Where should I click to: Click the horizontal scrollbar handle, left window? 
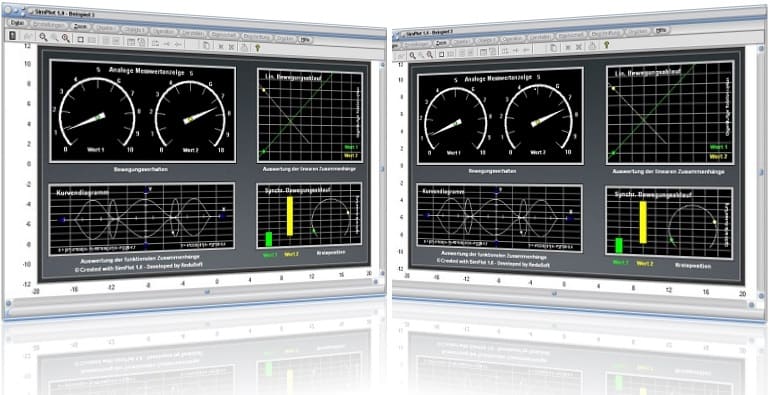pyautogui.click(x=207, y=292)
